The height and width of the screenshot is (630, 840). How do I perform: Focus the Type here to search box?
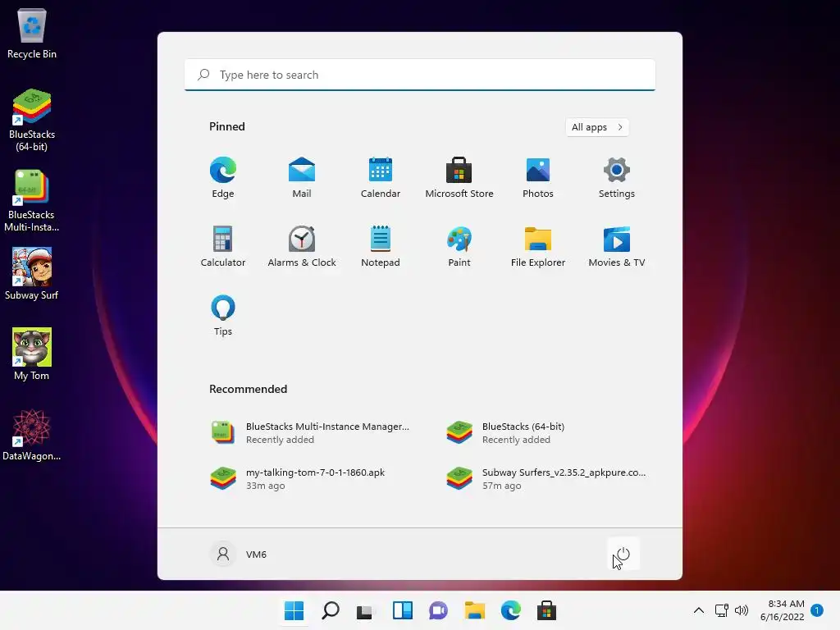(419, 75)
